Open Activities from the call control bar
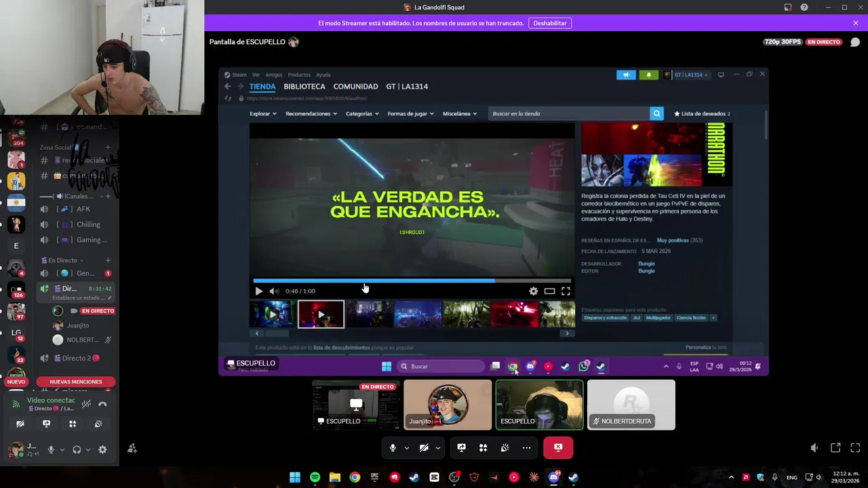868x488 pixels. (483, 448)
